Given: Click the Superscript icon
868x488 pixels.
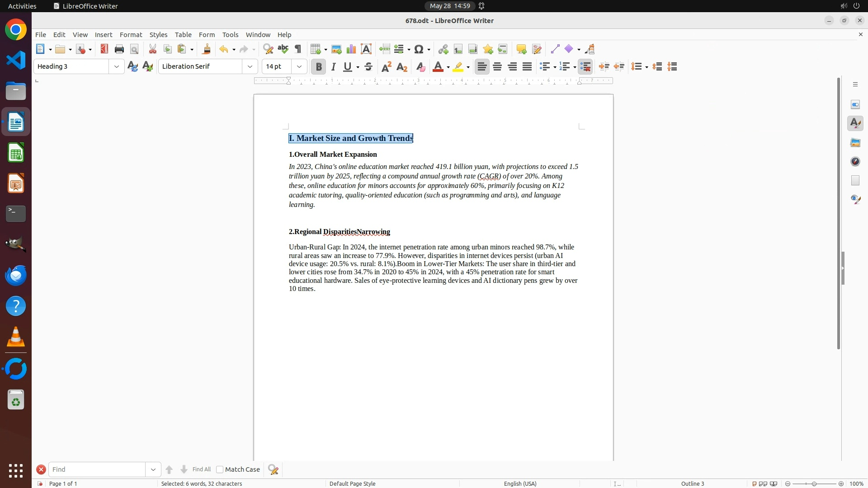Looking at the screenshot, I should (387, 67).
